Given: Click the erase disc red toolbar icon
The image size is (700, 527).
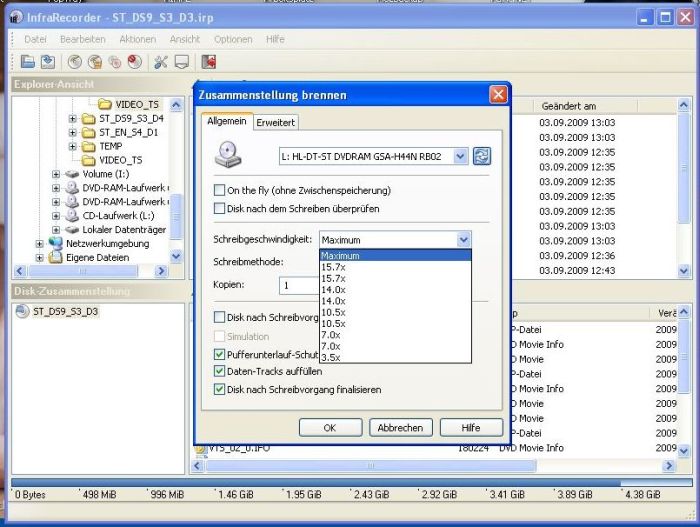Looking at the screenshot, I should [133, 62].
